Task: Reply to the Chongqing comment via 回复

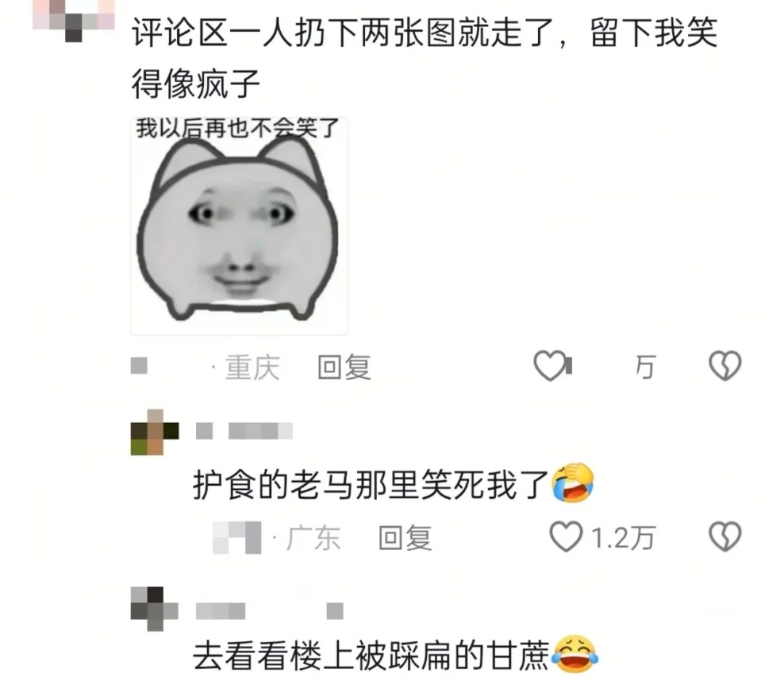Action: click(x=345, y=367)
